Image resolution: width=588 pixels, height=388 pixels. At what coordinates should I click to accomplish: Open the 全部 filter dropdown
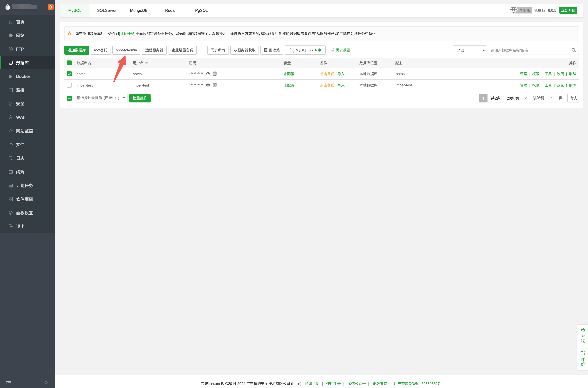tap(469, 50)
